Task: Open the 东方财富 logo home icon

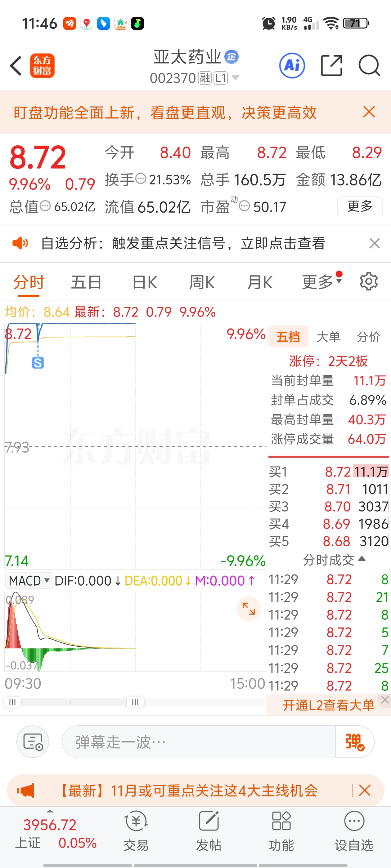Action: coord(42,66)
